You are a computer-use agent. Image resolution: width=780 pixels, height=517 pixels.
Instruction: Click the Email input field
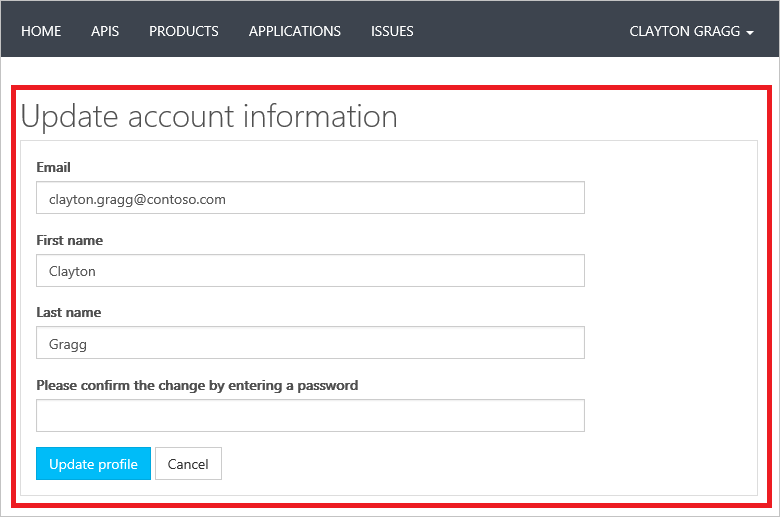(x=310, y=198)
